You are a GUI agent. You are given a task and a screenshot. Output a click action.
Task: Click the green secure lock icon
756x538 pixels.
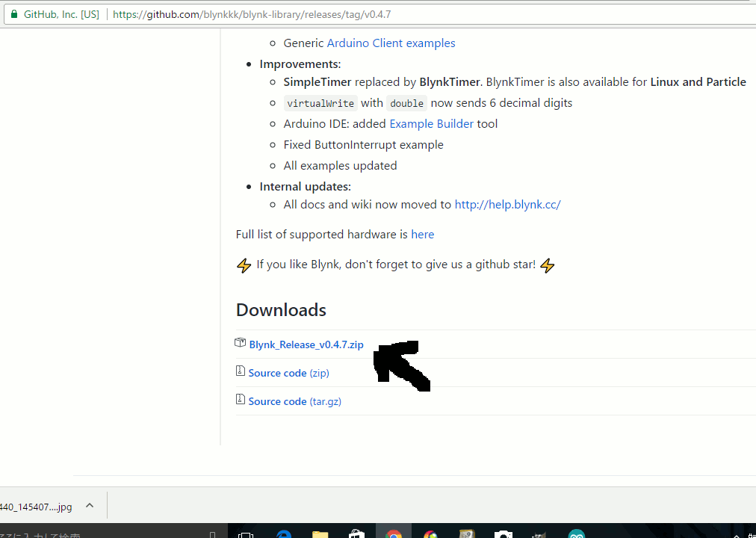click(14, 14)
